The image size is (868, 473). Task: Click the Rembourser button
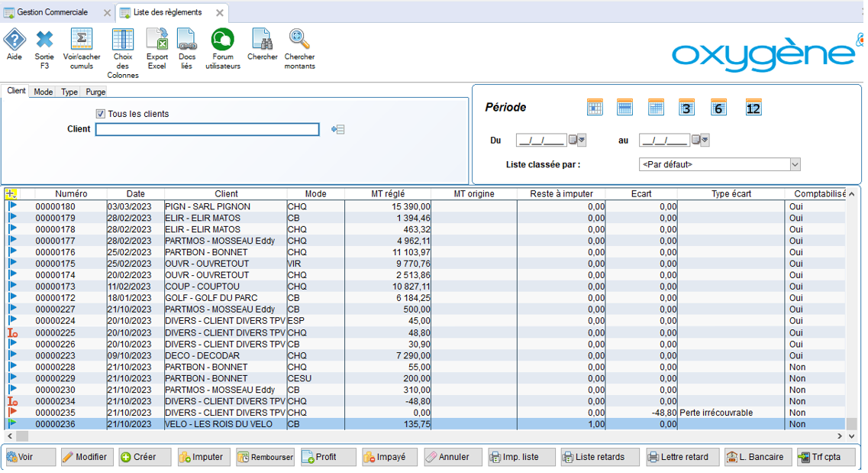(265, 457)
